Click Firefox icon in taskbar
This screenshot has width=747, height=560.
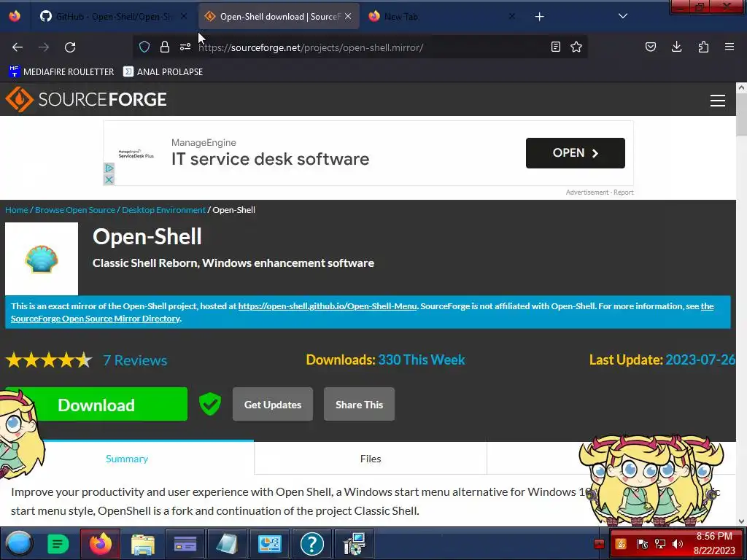point(100,543)
